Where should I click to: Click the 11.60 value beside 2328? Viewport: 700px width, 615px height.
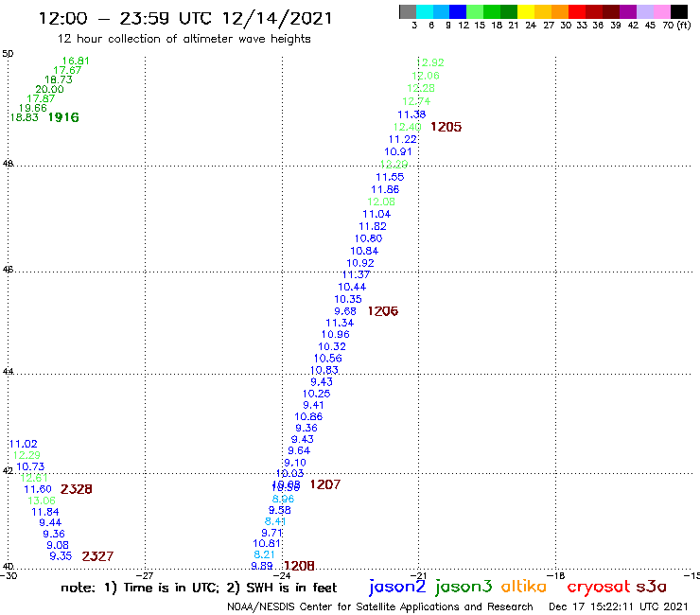[38, 489]
